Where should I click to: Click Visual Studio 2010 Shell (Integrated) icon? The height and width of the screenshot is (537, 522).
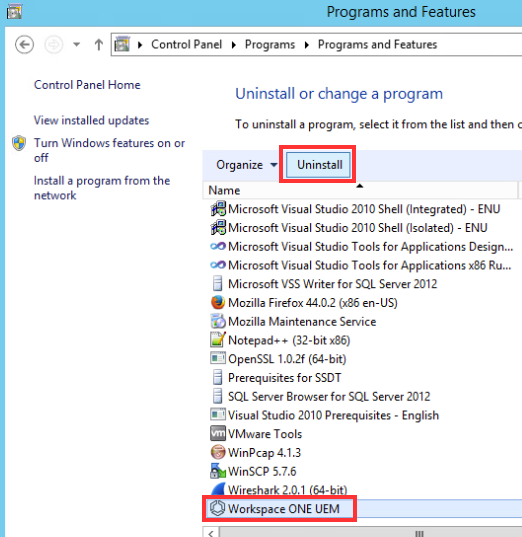point(218,209)
